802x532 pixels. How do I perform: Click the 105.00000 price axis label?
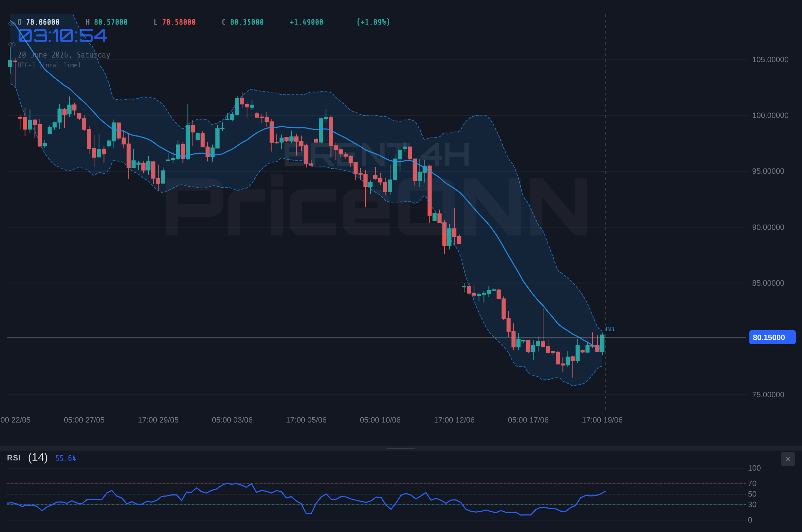pyautogui.click(x=770, y=60)
